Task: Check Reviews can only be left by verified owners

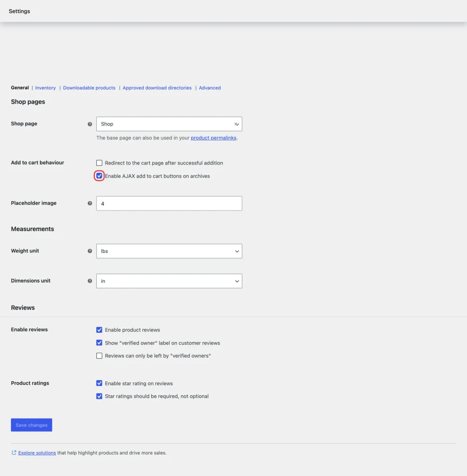Action: 99,356
